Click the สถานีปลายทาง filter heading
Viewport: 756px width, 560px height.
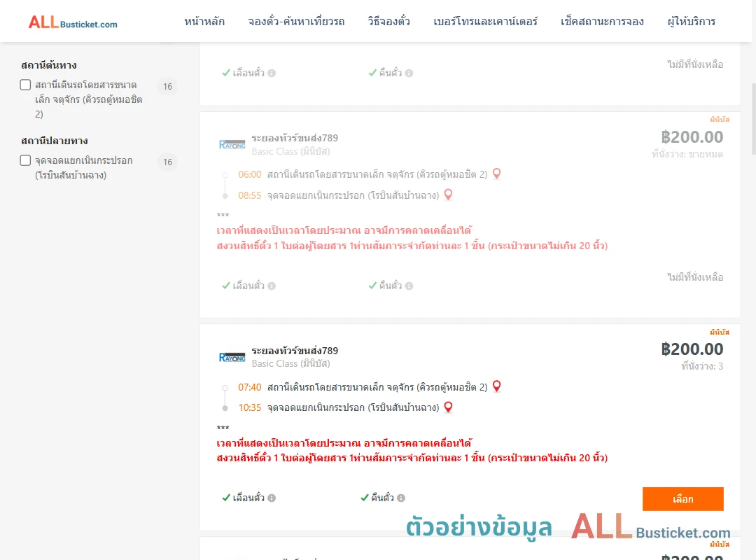click(55, 141)
